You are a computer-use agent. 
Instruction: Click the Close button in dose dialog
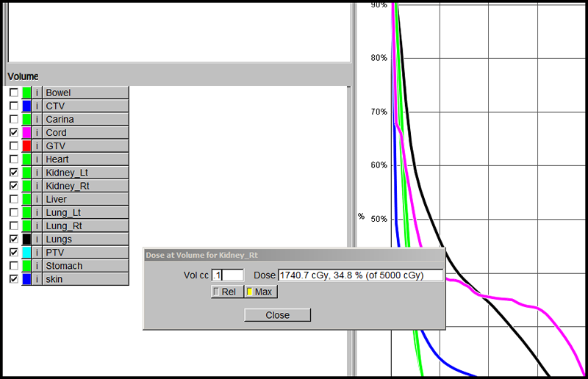click(277, 315)
